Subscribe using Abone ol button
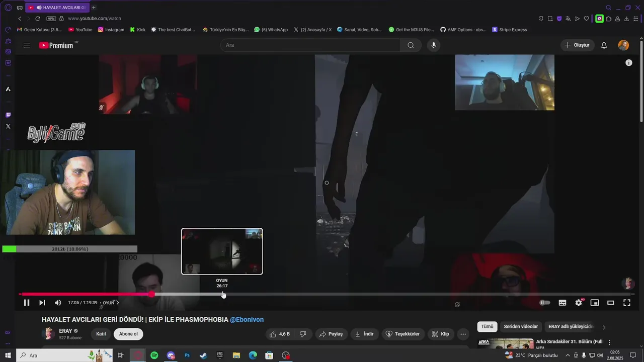Viewport: 644px width, 362px height. tap(128, 334)
